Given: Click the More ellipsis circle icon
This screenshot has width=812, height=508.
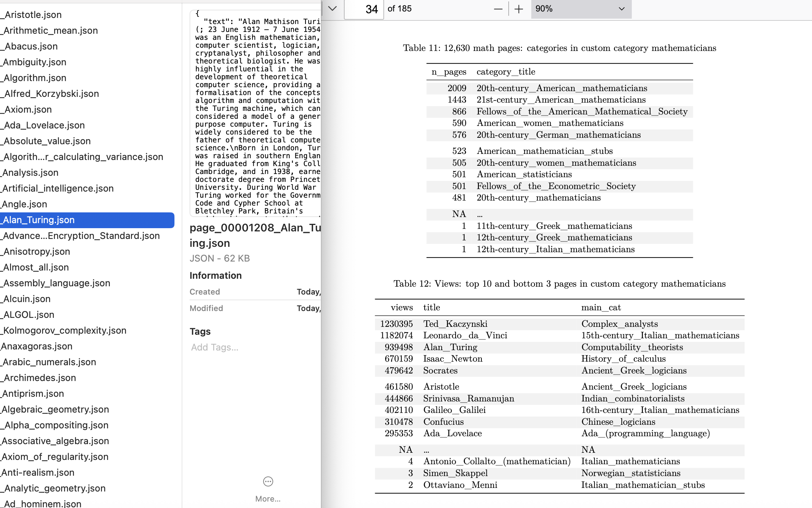Looking at the screenshot, I should click(x=268, y=481).
